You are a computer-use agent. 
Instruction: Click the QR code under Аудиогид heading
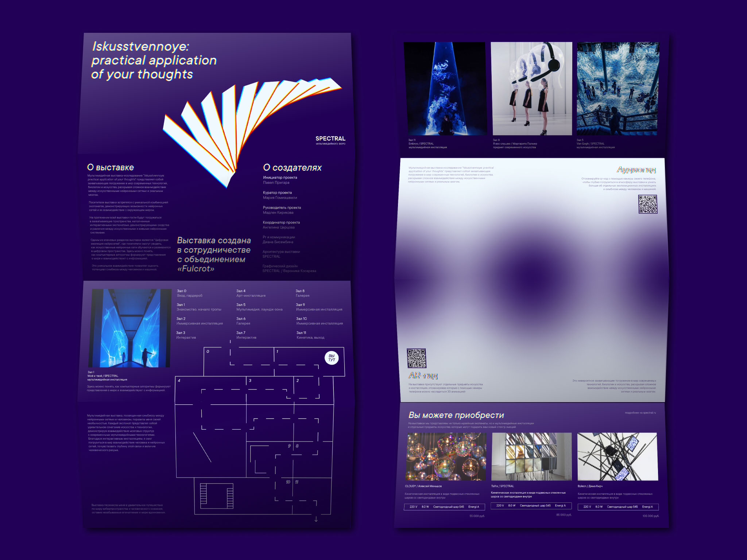coord(647,204)
